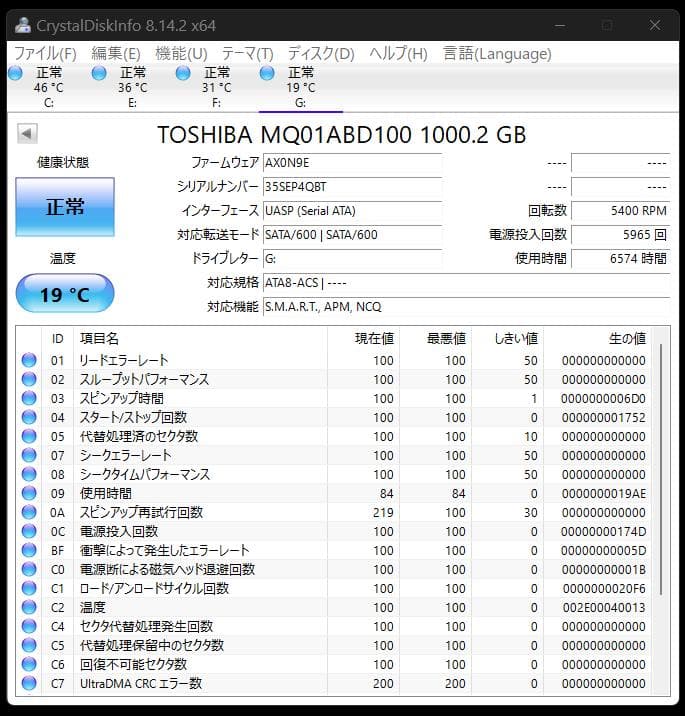Click the rotation rate value 5400 RPM
685x716 pixels.
(x=620, y=211)
